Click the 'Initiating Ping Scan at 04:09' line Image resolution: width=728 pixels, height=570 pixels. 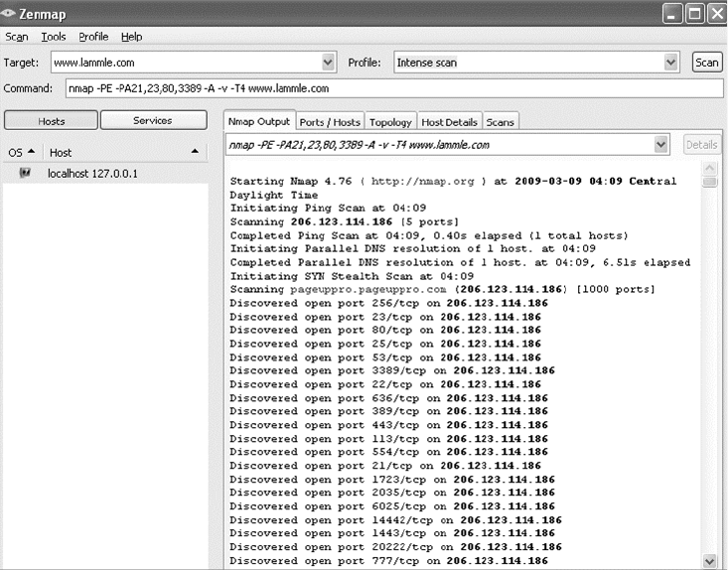point(328,208)
